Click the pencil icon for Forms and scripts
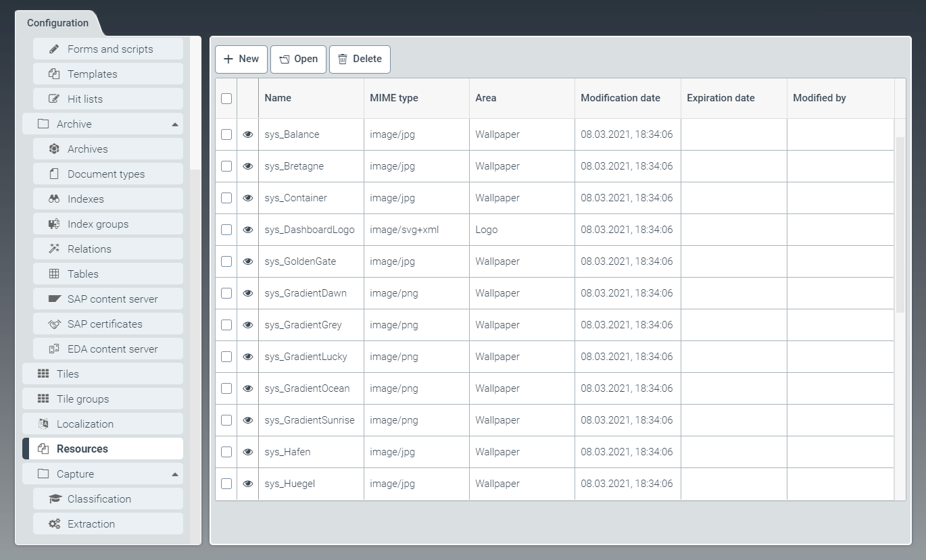This screenshot has height=560, width=926. click(x=54, y=49)
